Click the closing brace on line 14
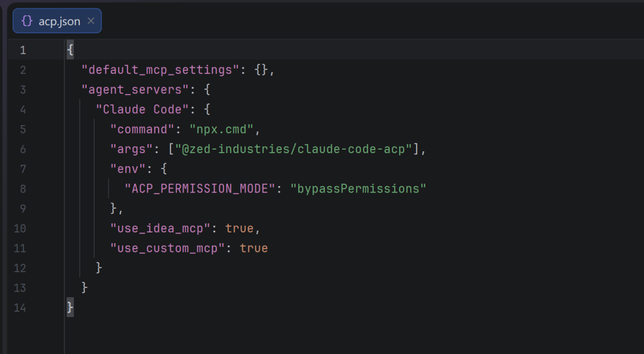This screenshot has height=354, width=644. [x=70, y=308]
